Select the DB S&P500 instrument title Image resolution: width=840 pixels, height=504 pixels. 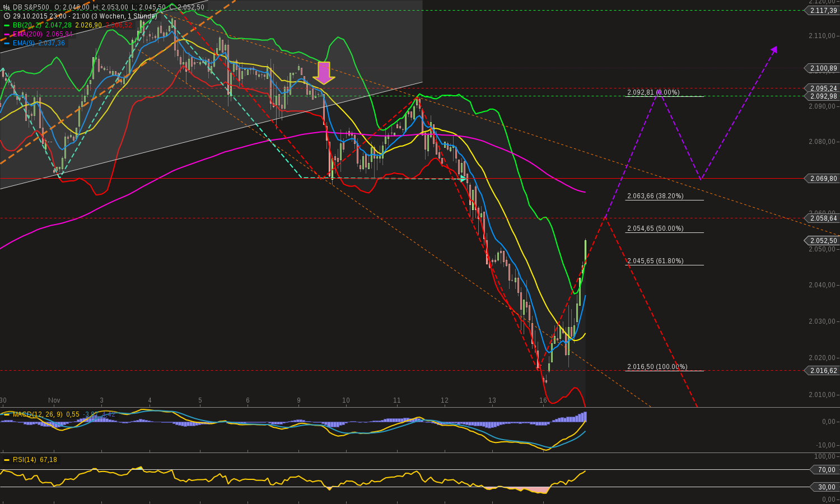point(31,7)
